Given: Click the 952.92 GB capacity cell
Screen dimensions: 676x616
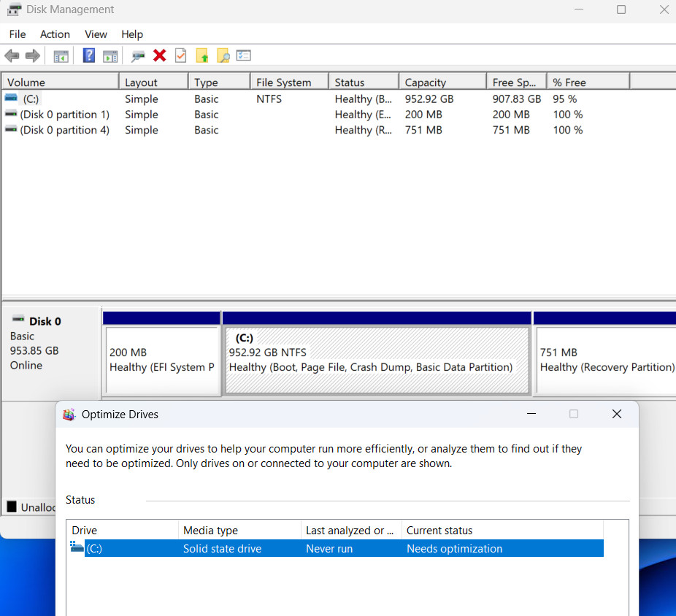Looking at the screenshot, I should tap(429, 99).
